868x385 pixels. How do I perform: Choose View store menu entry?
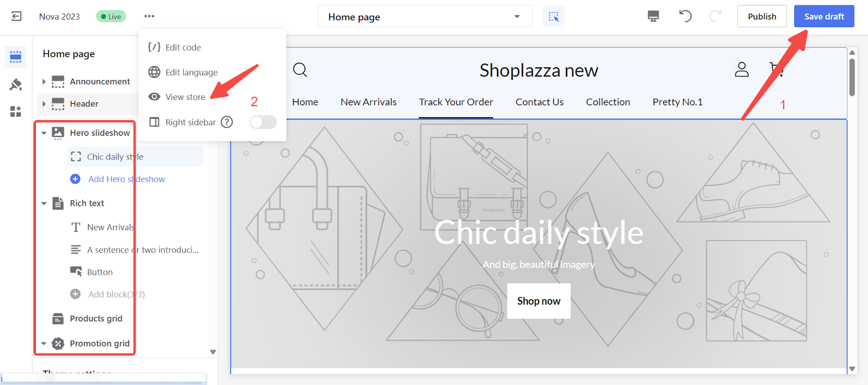pos(185,97)
